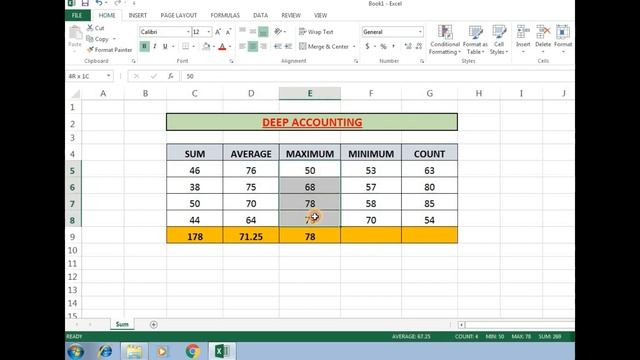Viewport: 640px width, 360px height.
Task: Select column E header
Action: pos(310,93)
